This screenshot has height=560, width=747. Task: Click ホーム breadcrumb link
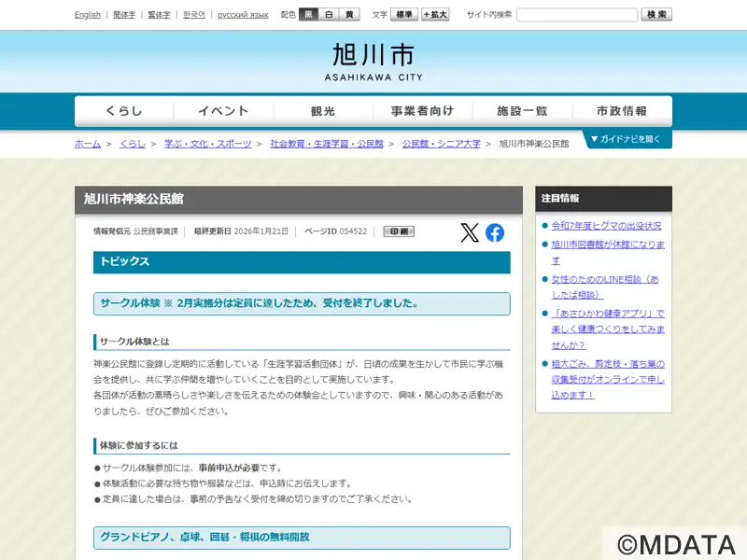pyautogui.click(x=88, y=144)
